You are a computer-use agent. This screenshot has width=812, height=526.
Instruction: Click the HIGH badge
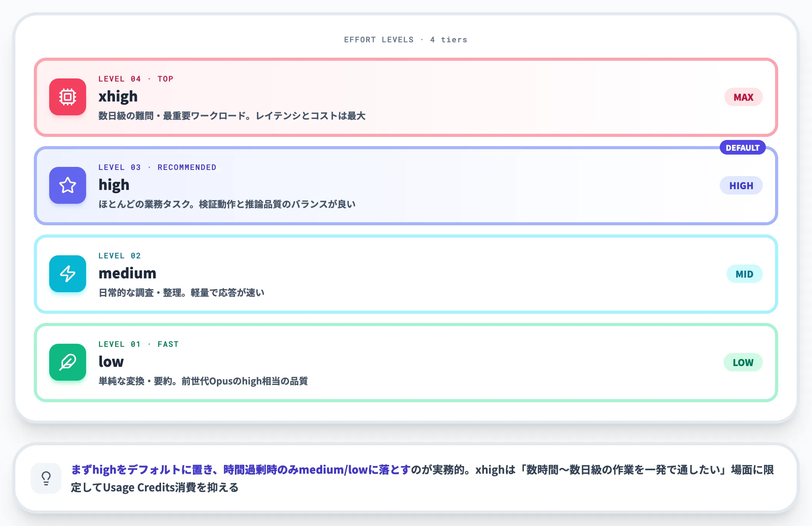click(x=741, y=186)
